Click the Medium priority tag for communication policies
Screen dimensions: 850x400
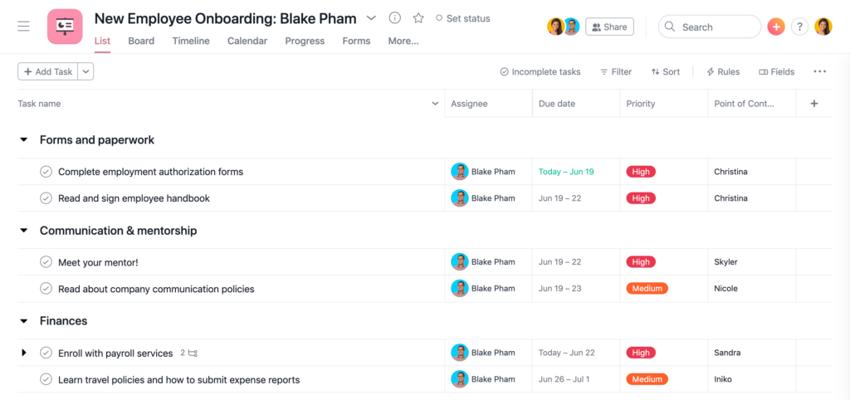647,288
